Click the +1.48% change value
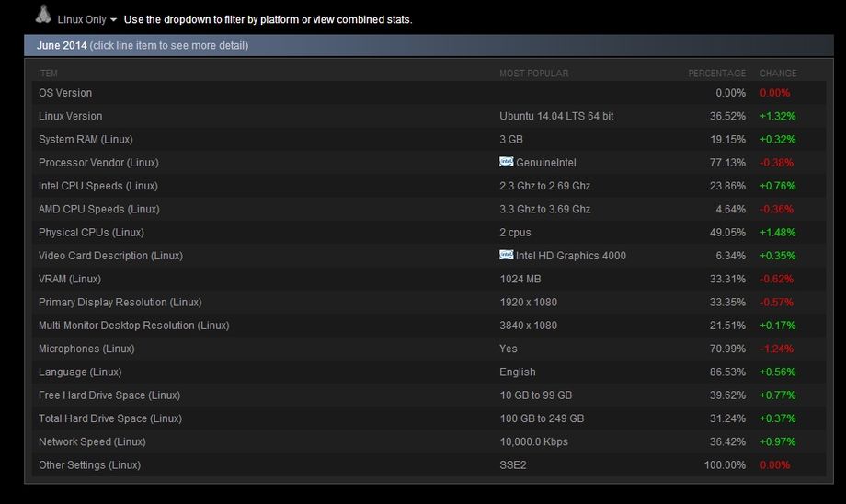The width and height of the screenshot is (846, 504). click(777, 232)
